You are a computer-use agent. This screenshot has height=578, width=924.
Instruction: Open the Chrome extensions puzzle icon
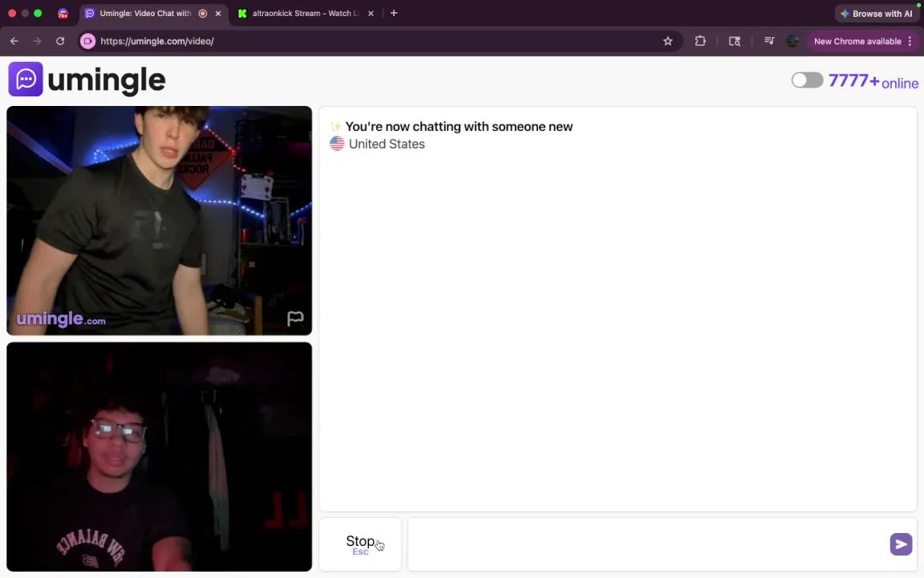pos(700,41)
